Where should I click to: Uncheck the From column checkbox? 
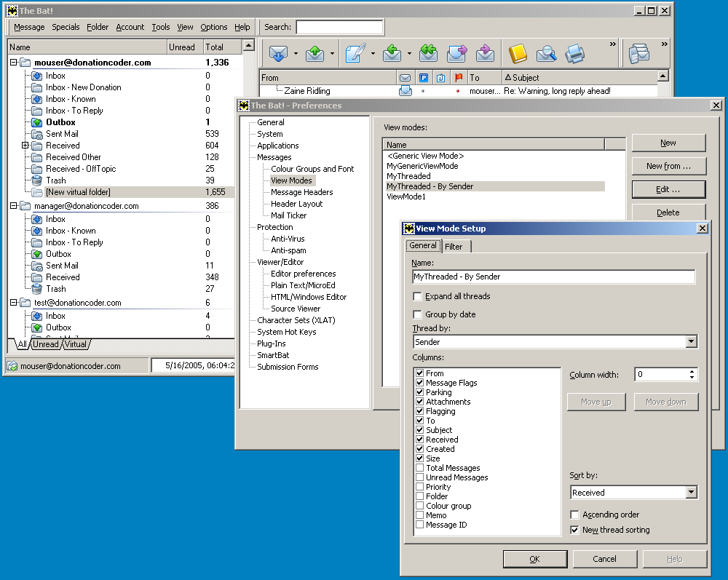[x=420, y=373]
